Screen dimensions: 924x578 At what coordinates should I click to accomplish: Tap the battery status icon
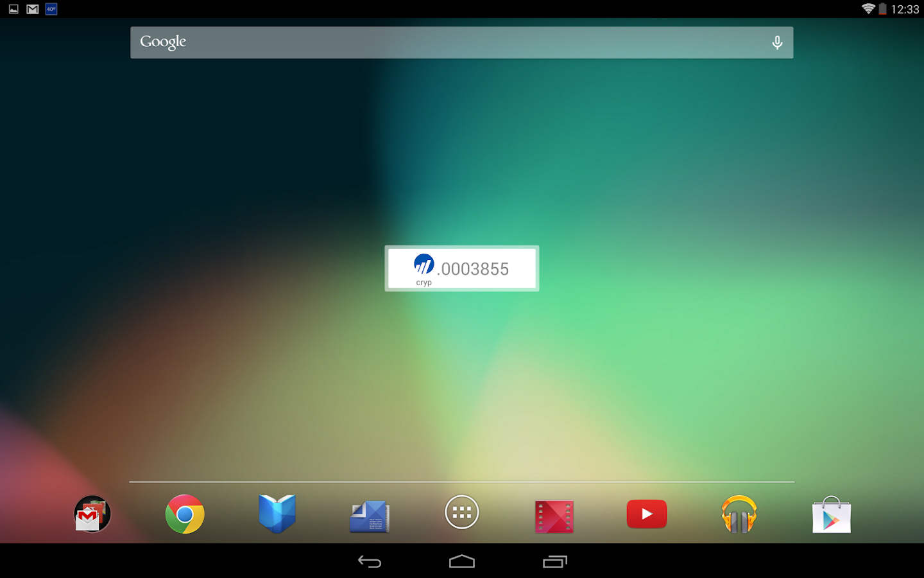coord(883,9)
